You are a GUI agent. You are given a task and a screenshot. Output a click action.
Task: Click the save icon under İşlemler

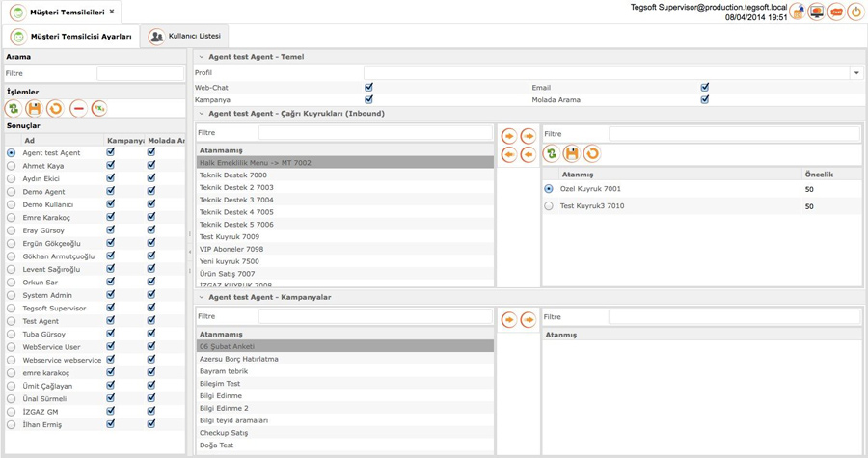[35, 108]
